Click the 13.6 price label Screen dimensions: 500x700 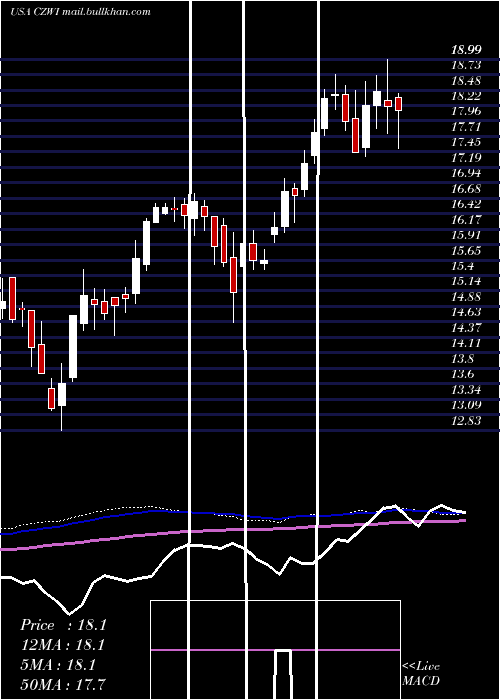tap(462, 374)
